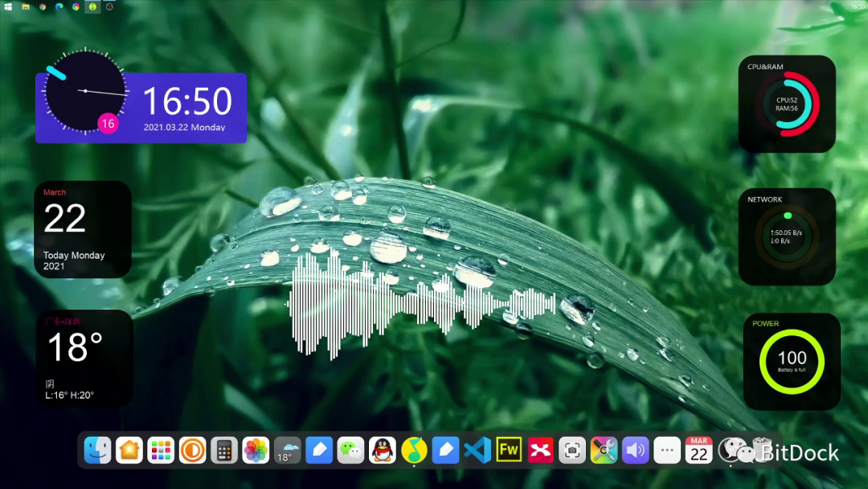
Task: Expand the 18° weather dock widget
Action: pos(286,450)
